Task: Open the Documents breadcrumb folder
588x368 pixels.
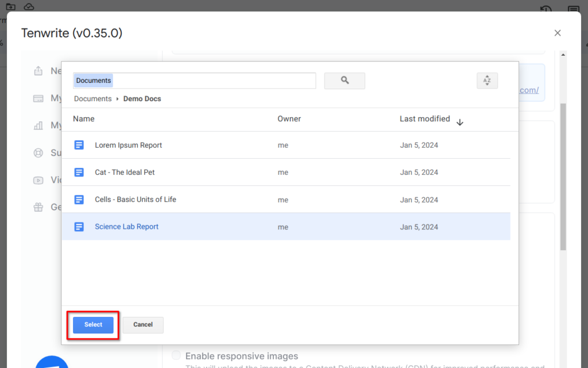Action: [92, 98]
